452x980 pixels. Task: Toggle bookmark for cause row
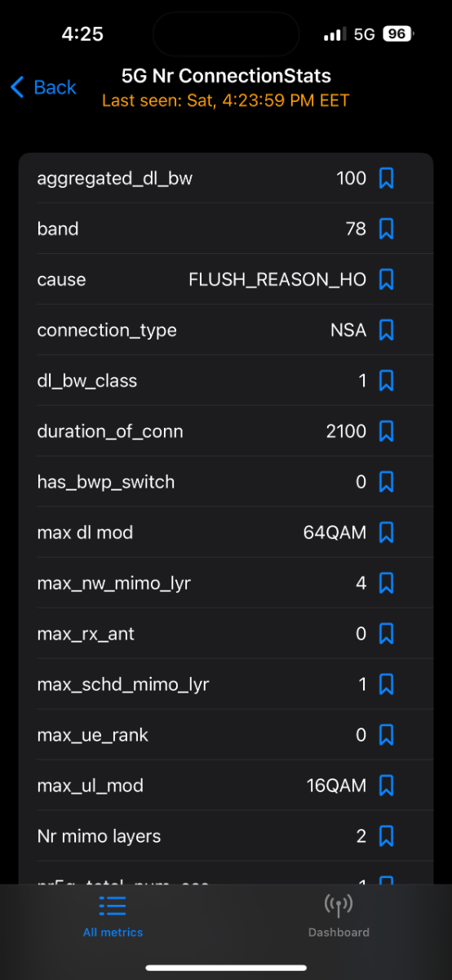pos(387,279)
